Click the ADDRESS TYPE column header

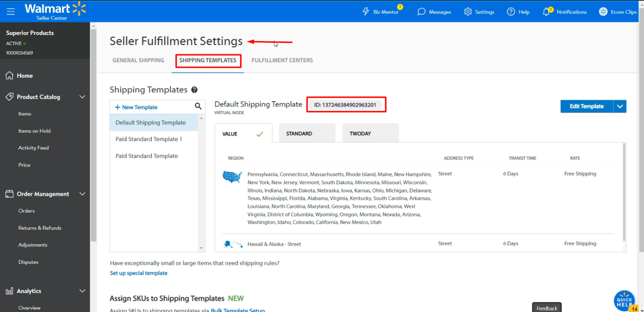(x=459, y=158)
